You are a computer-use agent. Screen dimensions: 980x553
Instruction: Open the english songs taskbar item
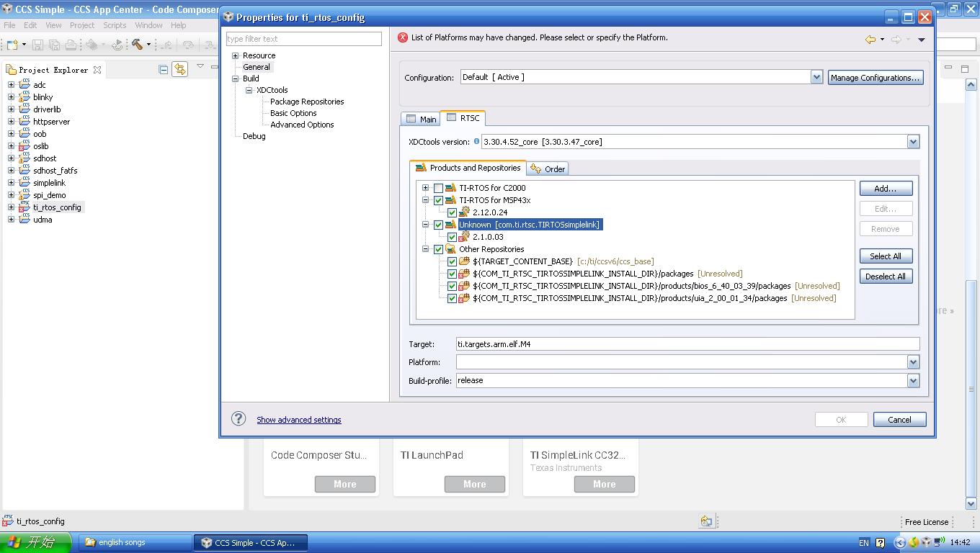(135, 542)
